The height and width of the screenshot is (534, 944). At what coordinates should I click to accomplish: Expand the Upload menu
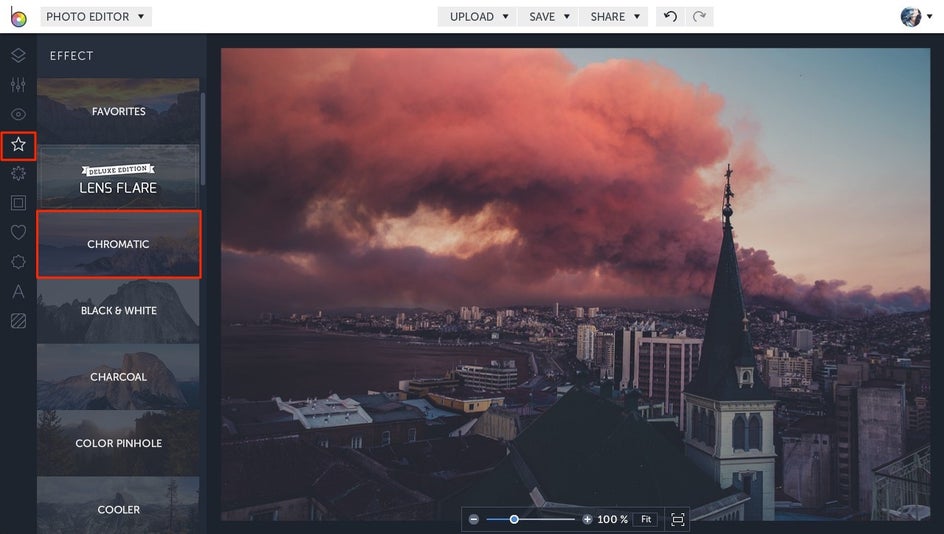click(479, 16)
